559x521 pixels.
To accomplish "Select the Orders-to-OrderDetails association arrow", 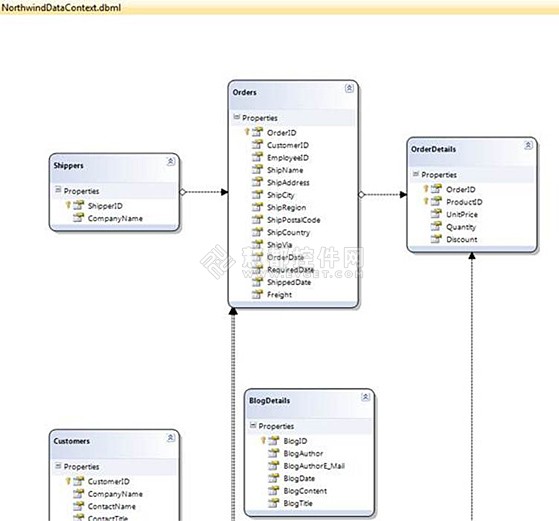I will (x=383, y=195).
